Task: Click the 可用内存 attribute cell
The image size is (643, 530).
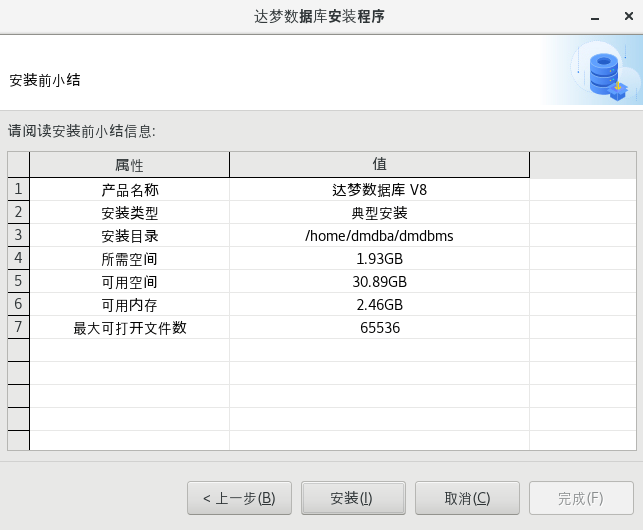Action: (x=130, y=304)
